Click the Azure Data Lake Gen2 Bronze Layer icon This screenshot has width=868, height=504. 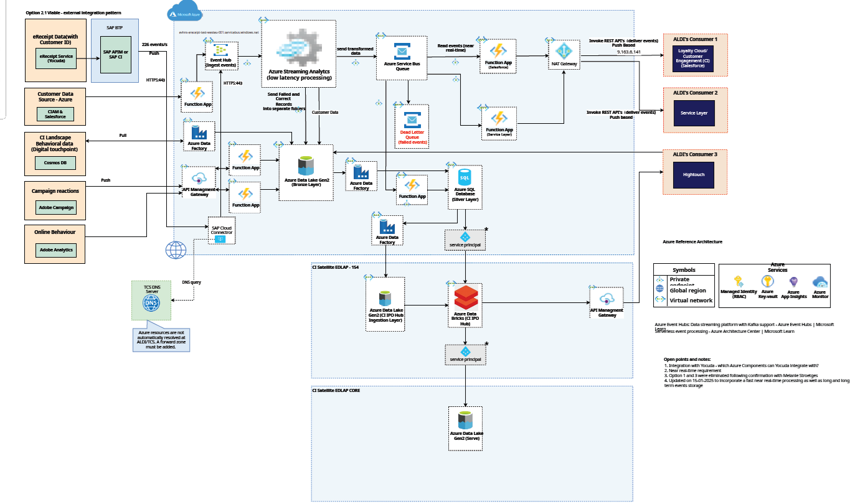pyautogui.click(x=306, y=166)
